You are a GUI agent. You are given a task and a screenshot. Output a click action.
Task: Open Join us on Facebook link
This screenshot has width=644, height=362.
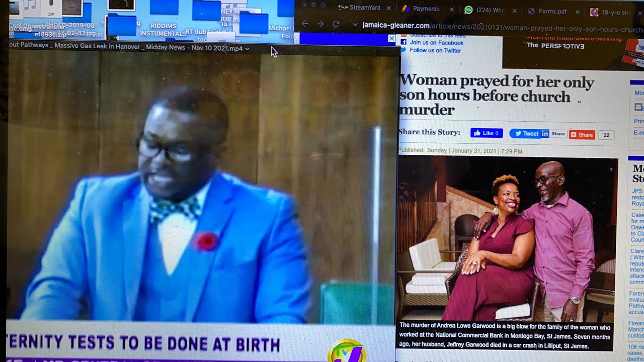436,43
